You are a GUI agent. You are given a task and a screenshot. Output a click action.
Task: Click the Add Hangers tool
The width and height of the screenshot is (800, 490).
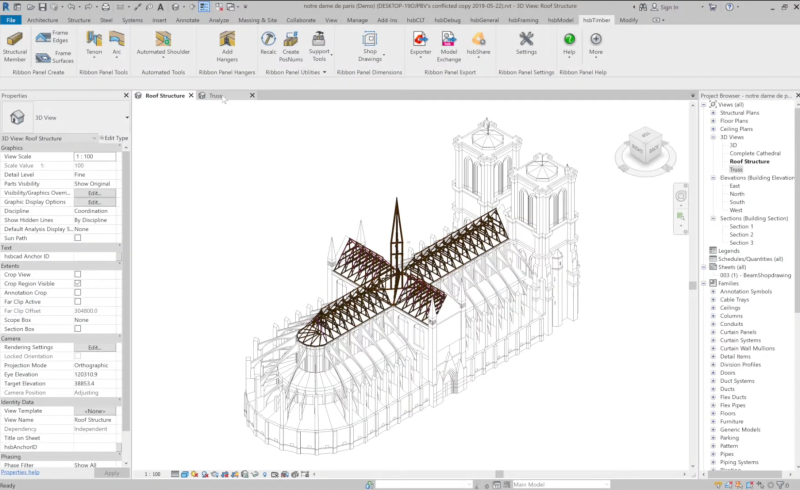pyautogui.click(x=227, y=47)
